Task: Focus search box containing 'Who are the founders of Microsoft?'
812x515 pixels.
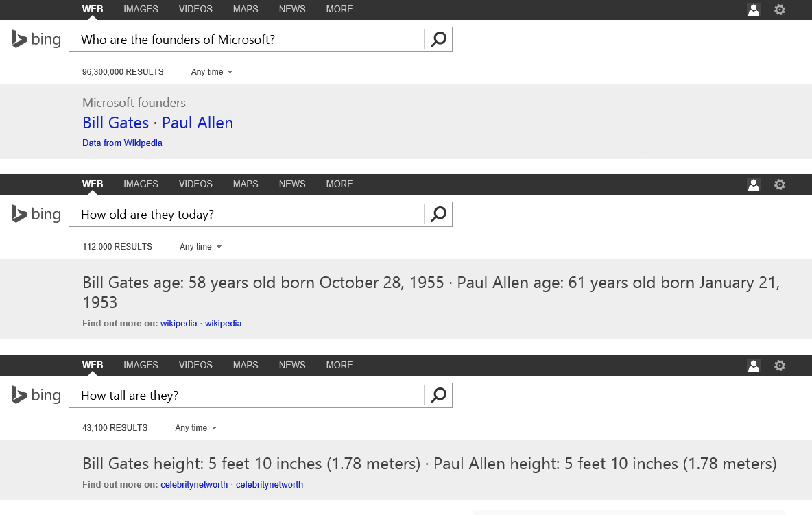Action: click(x=246, y=39)
